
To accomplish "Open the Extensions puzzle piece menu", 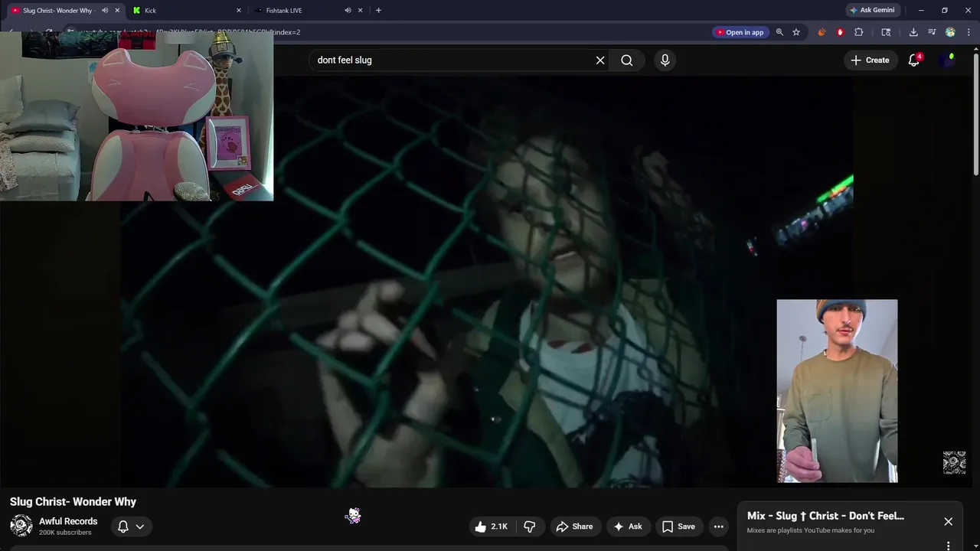I will tap(859, 32).
